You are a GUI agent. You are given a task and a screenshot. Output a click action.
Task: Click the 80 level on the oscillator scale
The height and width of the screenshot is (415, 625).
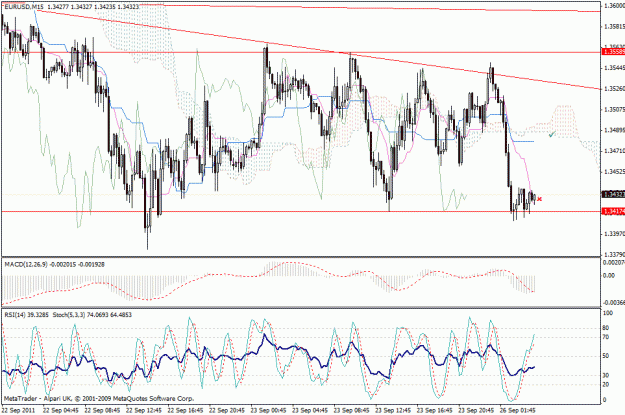606,328
